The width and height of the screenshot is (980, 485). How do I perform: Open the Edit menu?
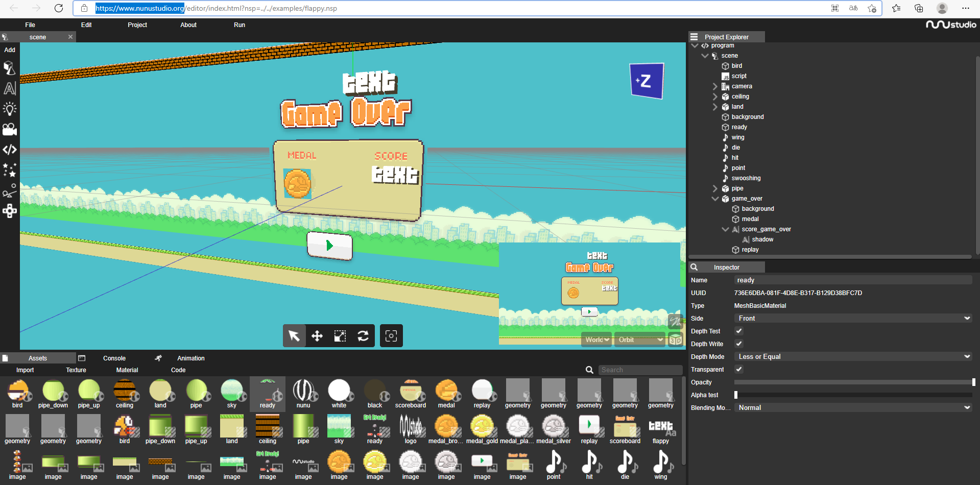[x=86, y=25]
